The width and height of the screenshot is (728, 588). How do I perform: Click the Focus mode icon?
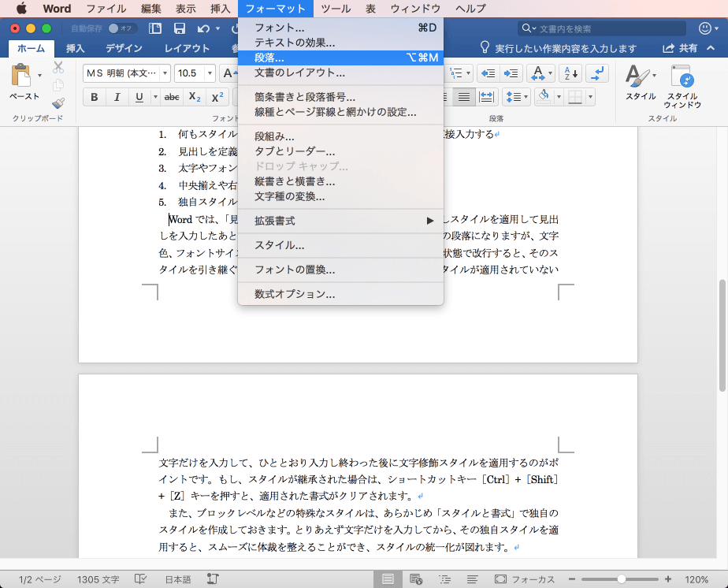(x=500, y=579)
